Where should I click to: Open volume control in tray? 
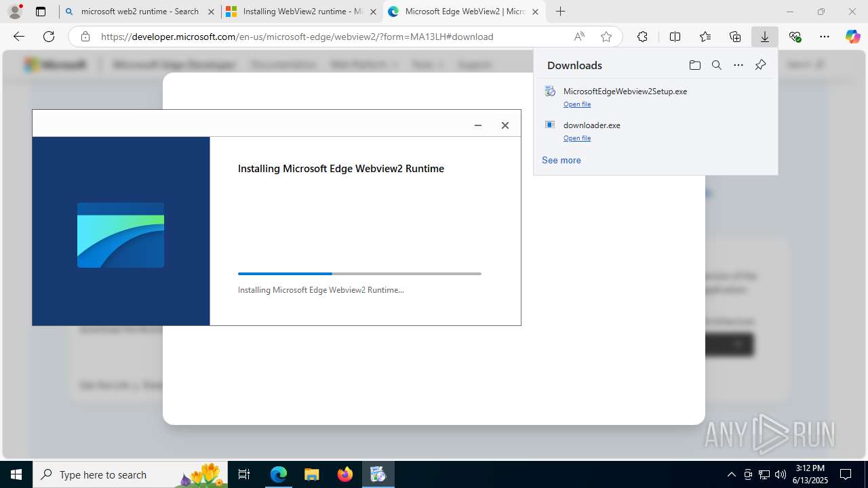coord(780,474)
